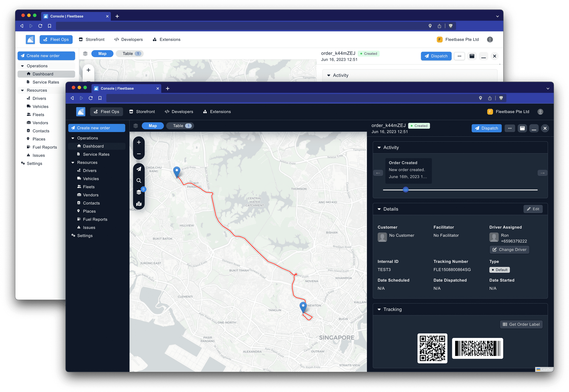This screenshot has height=392, width=569.
Task: Click the base map style icon
Action: click(139, 204)
